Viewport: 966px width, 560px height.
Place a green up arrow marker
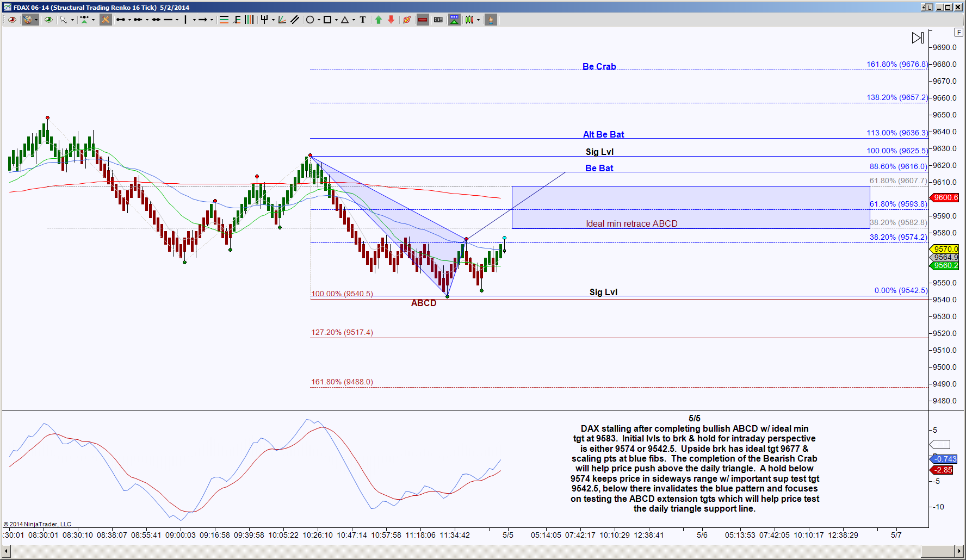tap(379, 20)
